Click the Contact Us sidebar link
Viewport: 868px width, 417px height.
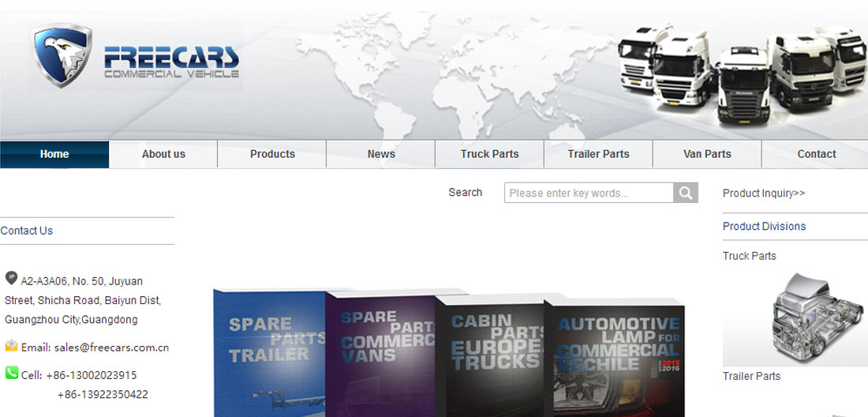point(27,231)
